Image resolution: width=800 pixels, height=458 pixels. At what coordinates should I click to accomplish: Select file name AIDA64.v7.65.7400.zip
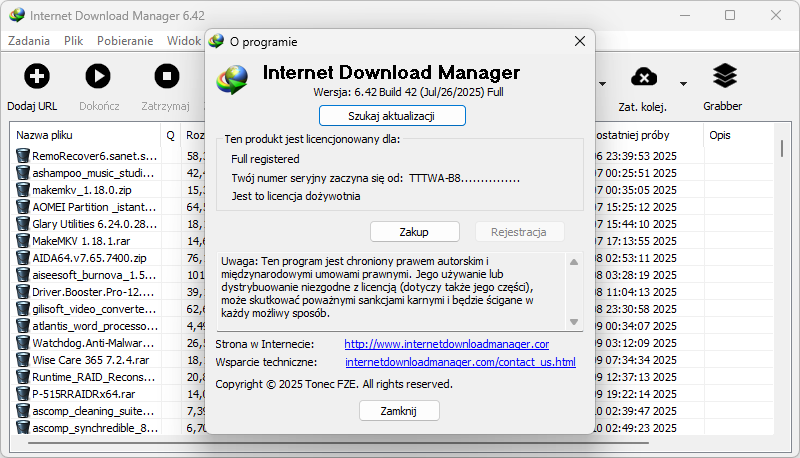89,258
